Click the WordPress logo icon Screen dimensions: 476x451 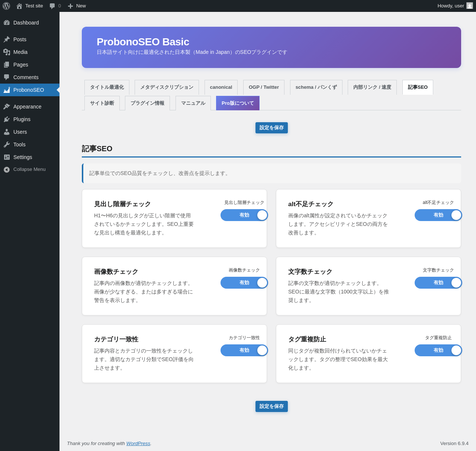pyautogui.click(x=6, y=6)
